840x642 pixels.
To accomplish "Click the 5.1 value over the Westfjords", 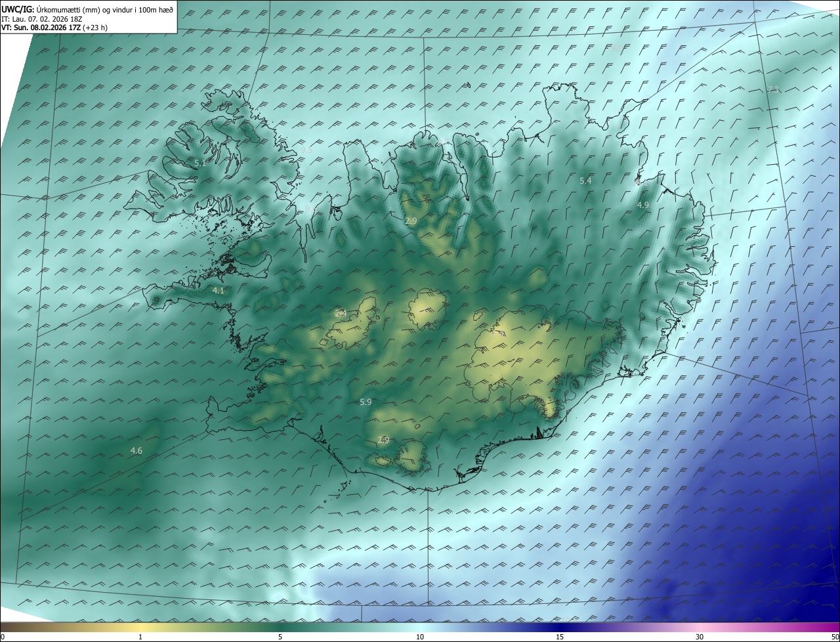I will [200, 163].
